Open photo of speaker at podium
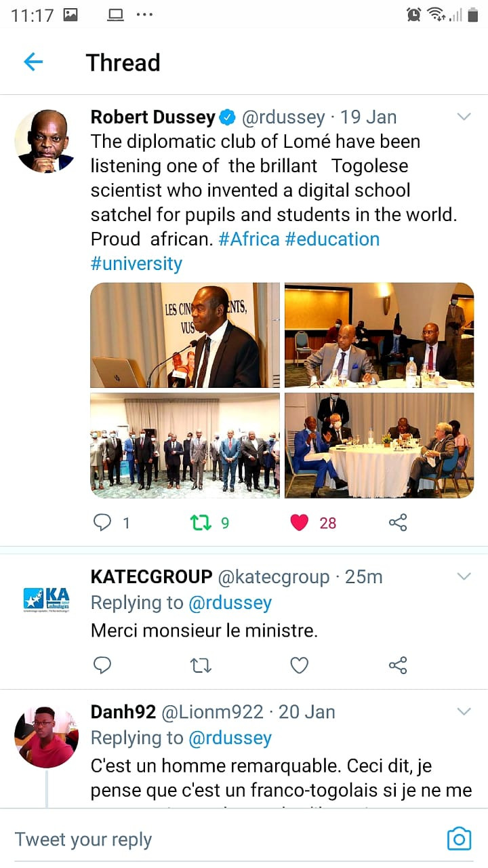The width and height of the screenshot is (488, 868). pyautogui.click(x=185, y=335)
